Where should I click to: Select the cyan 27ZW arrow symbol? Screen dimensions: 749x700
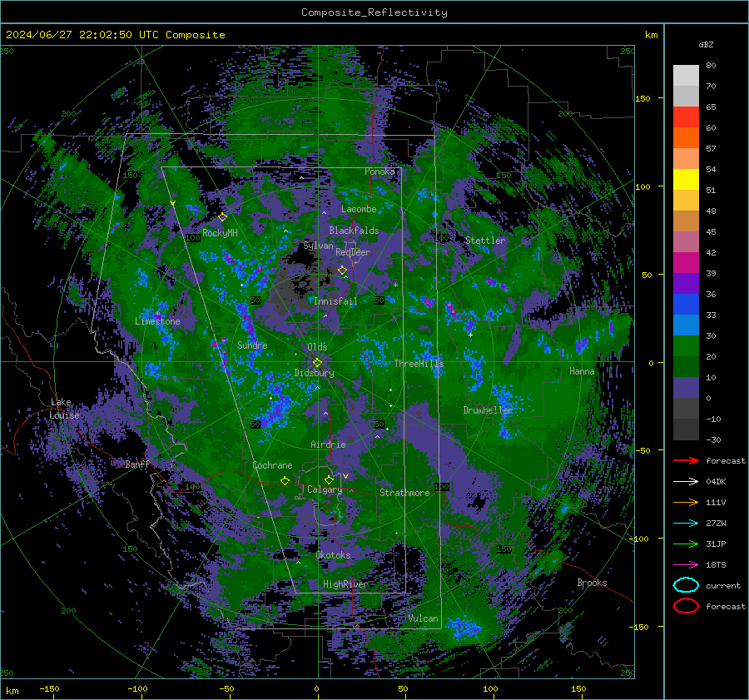click(x=686, y=524)
